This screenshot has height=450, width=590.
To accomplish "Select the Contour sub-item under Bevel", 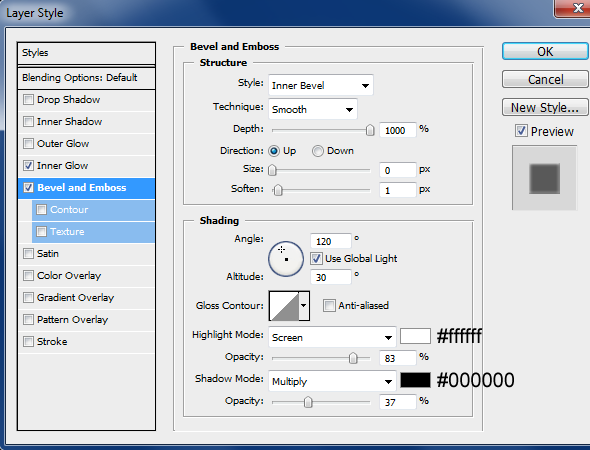I will (x=93, y=210).
